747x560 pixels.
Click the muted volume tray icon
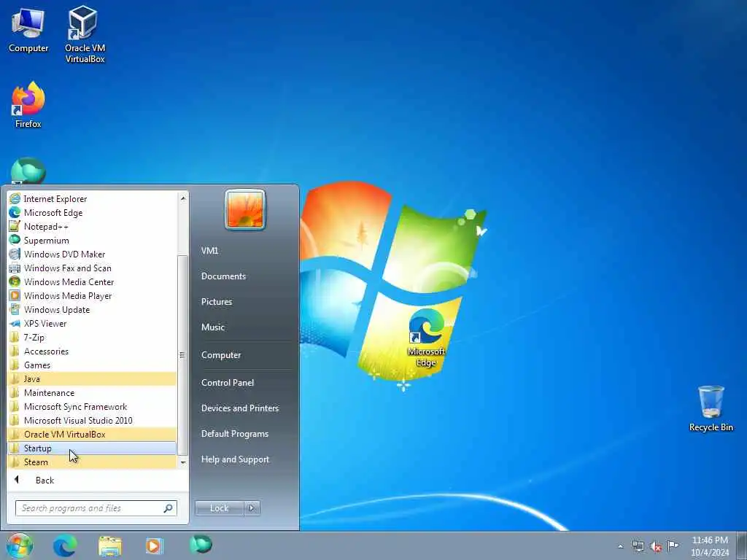click(656, 547)
